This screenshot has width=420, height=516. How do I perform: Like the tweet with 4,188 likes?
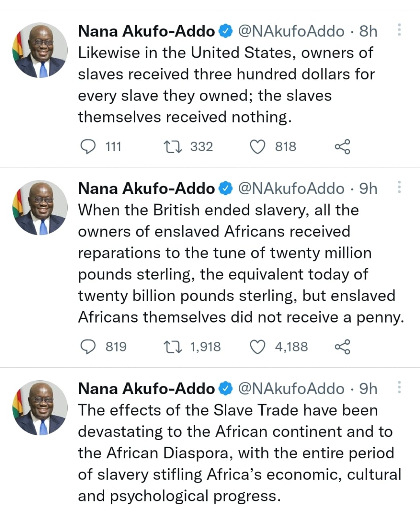coord(258,347)
